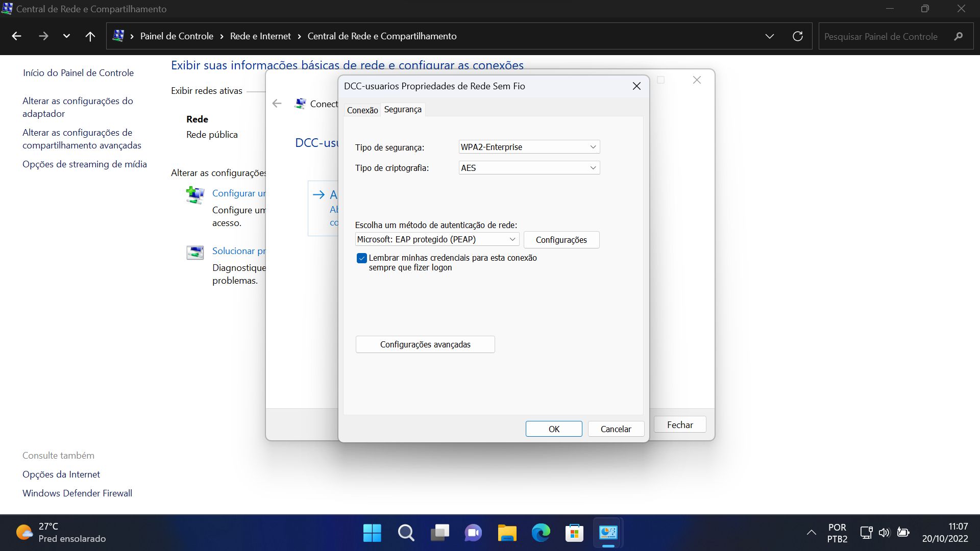Click the POR PTB2 language indicator
This screenshot has width=980, height=551.
pos(837,533)
